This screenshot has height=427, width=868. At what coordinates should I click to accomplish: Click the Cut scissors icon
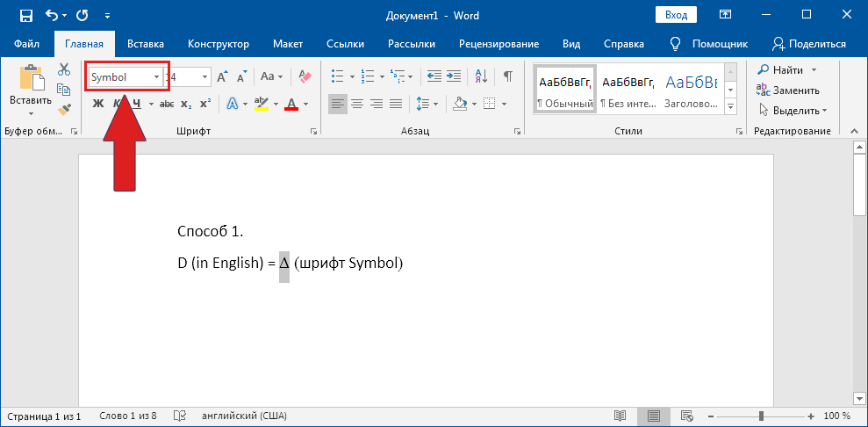pos(64,69)
